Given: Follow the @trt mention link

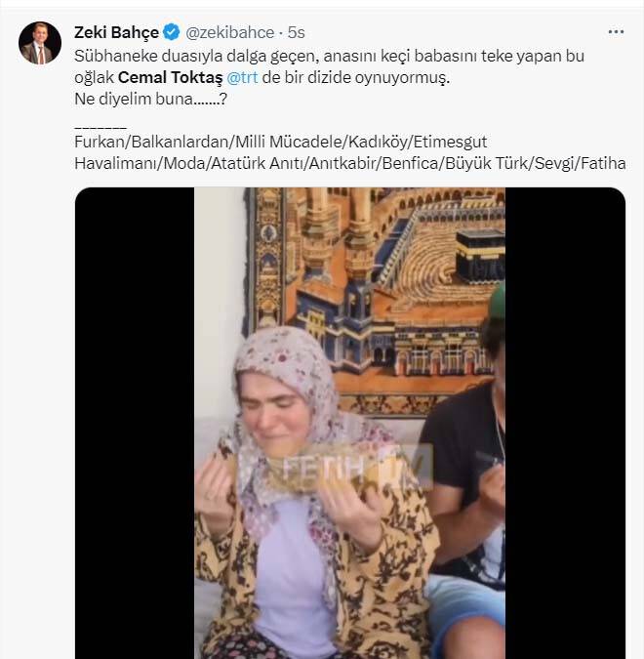Looking at the screenshot, I should (x=242, y=78).
